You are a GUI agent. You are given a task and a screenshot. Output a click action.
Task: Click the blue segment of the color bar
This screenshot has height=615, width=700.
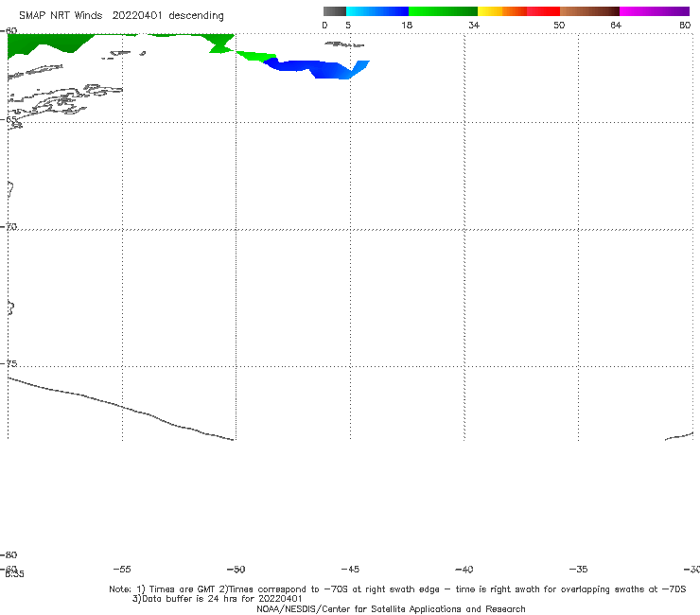(377, 11)
